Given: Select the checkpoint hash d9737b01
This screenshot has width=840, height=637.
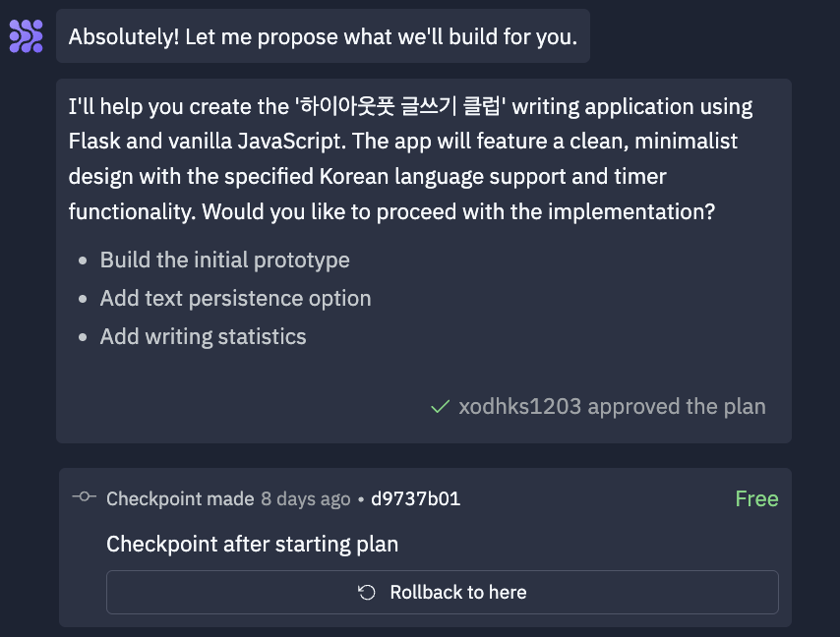Looking at the screenshot, I should 415,498.
